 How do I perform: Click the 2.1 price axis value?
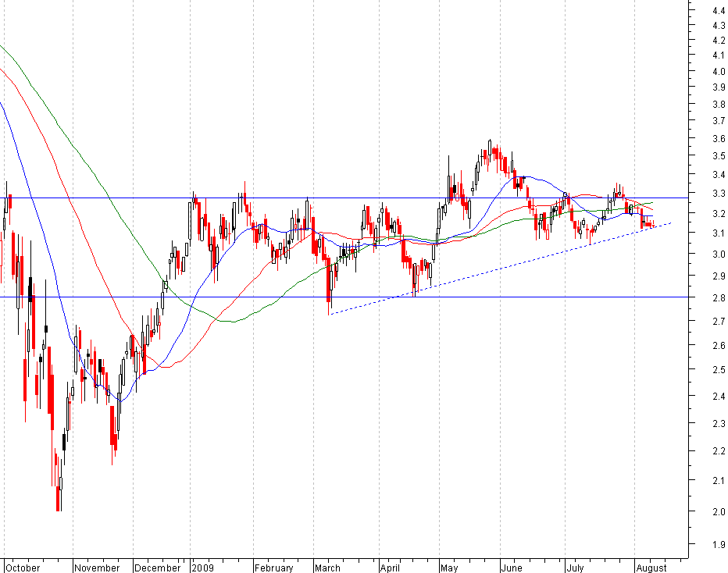tap(719, 480)
